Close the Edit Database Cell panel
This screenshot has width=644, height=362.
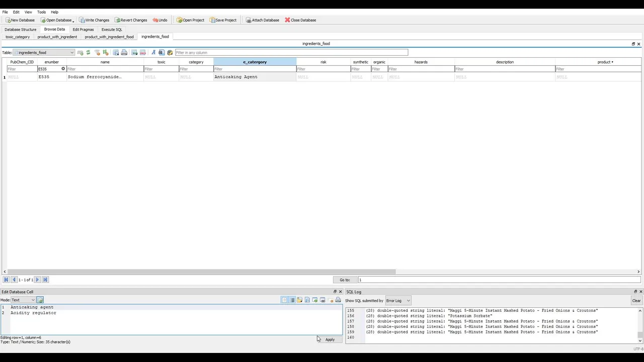pyautogui.click(x=340, y=292)
